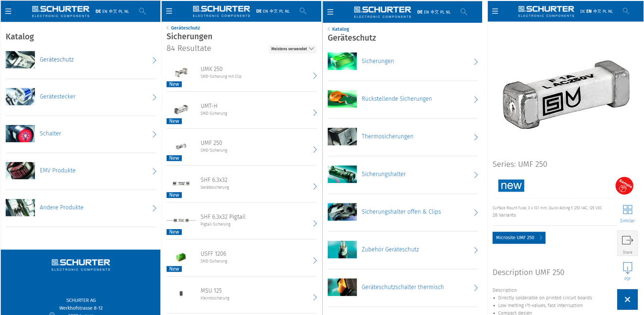Open Sicherungshalter offen & Clips category

401,212
